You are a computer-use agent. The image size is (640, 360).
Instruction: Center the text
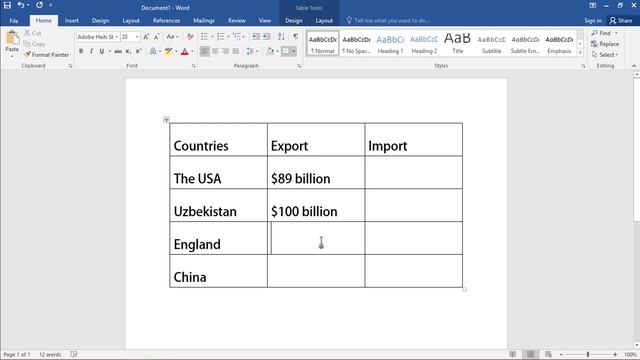pos(215,51)
